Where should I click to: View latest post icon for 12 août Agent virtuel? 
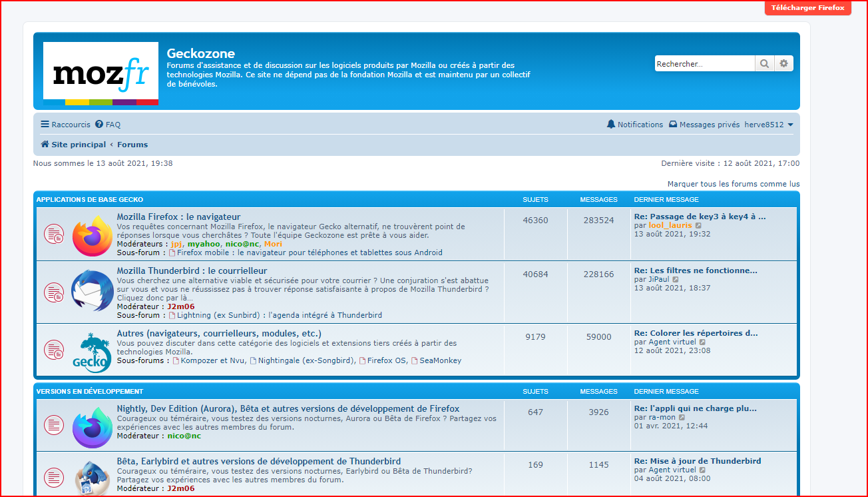coord(702,342)
